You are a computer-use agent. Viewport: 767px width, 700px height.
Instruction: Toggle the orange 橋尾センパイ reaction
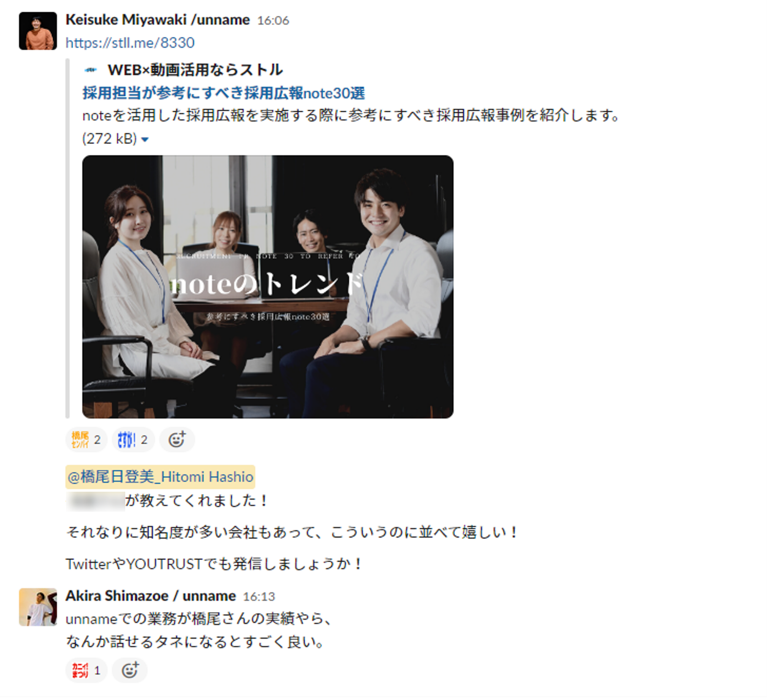(86, 440)
